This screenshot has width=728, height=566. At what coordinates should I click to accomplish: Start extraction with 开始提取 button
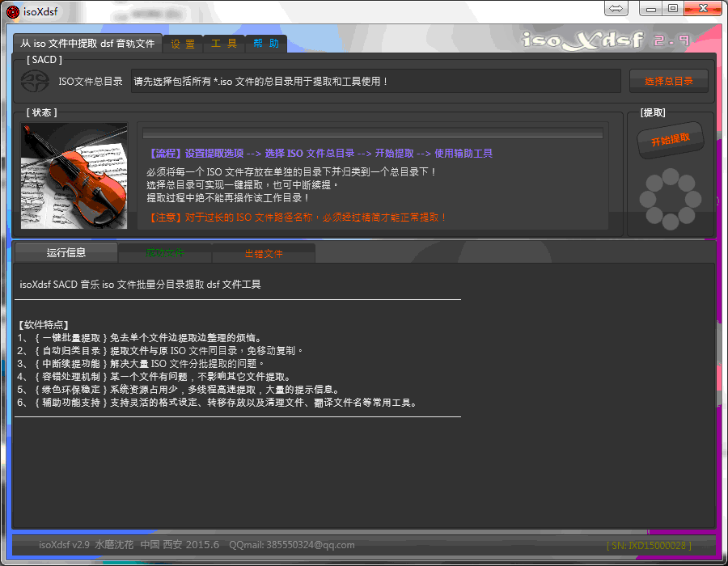pyautogui.click(x=671, y=140)
